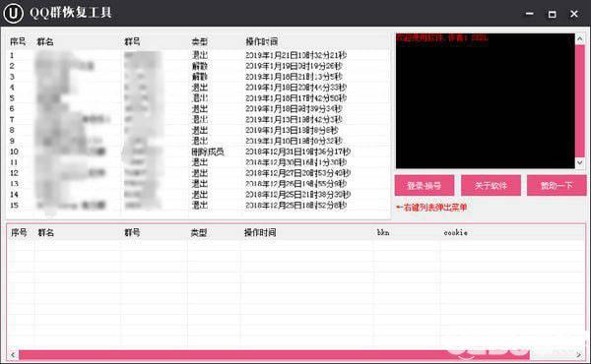Click the 删除成员 type cell in row 10
The image size is (591, 364).
click(x=208, y=152)
